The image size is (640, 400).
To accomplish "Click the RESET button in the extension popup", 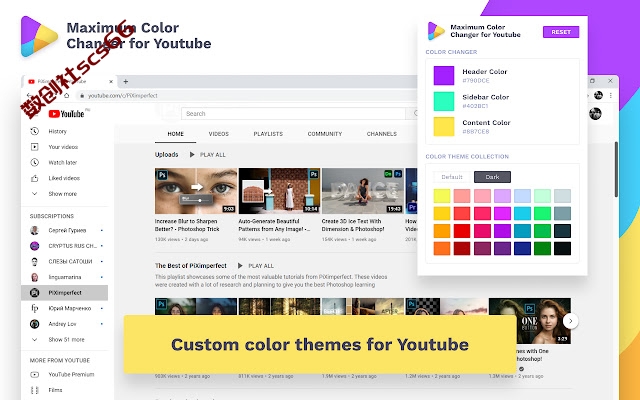I will 561,32.
